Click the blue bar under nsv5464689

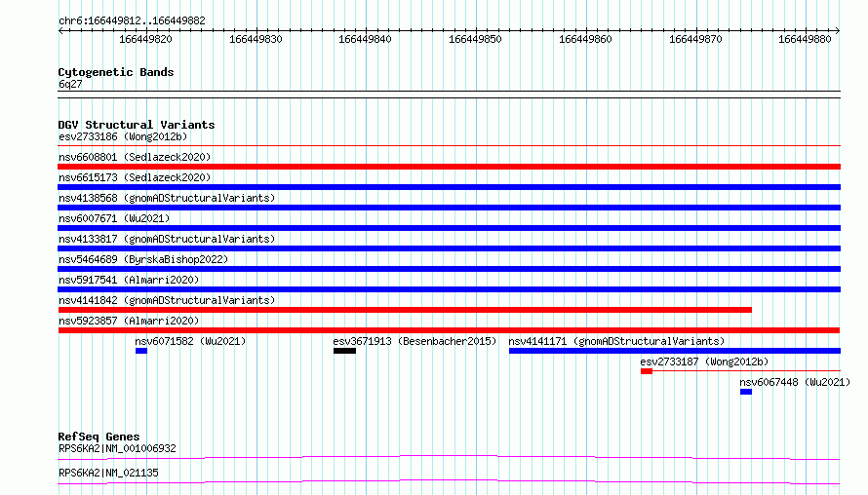coord(449,269)
